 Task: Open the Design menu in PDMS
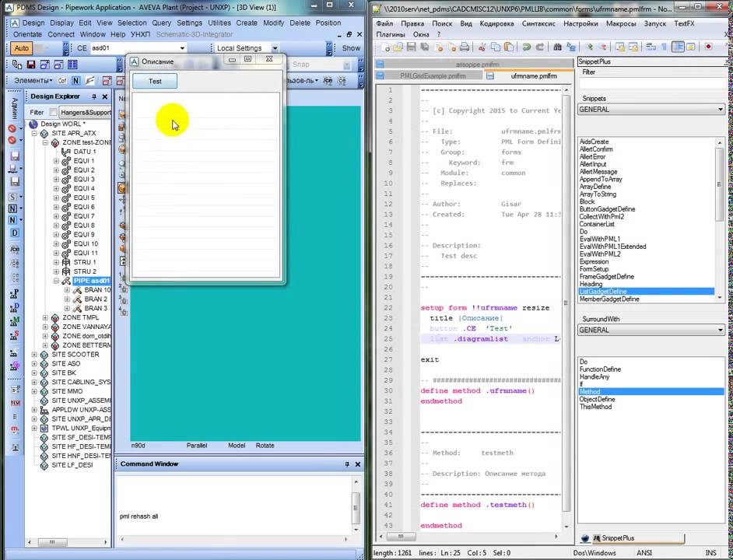33,23
